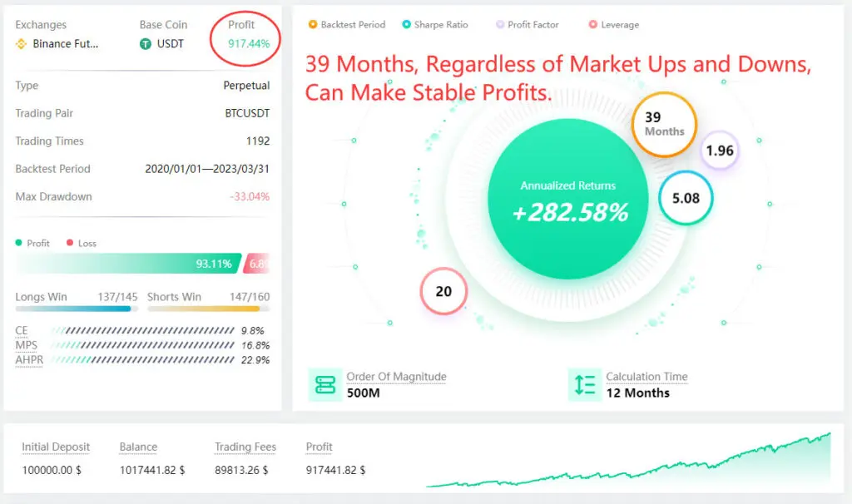The height and width of the screenshot is (504, 852).
Task: Click the Binance Futures exchange icon
Action: click(x=22, y=43)
